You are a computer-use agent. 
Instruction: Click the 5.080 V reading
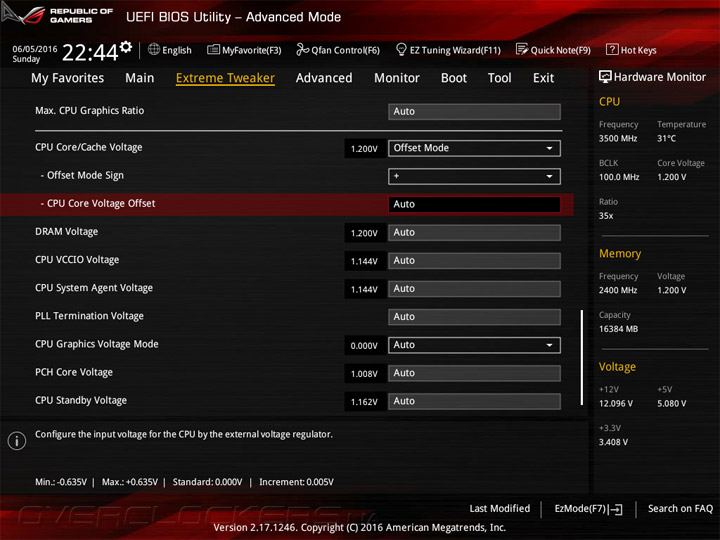[672, 404]
